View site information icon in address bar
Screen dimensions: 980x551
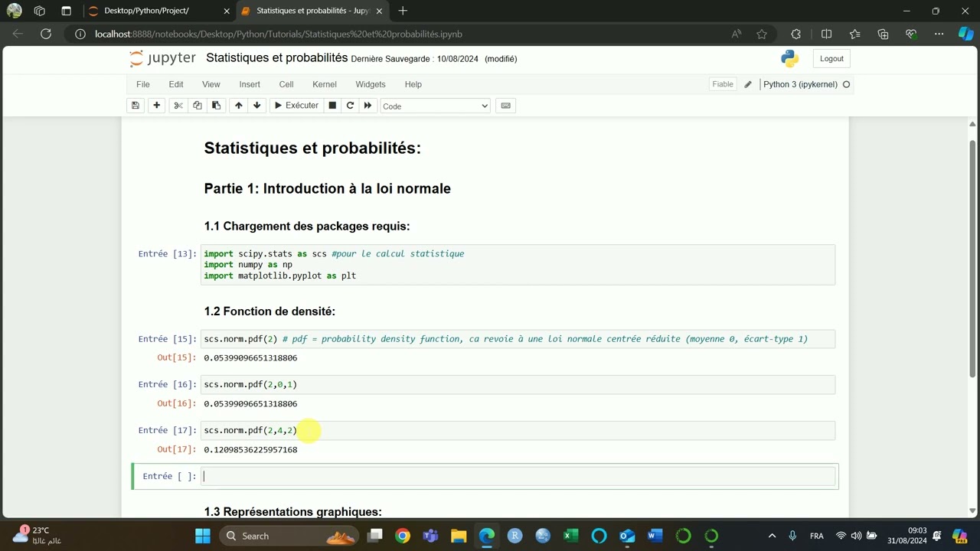click(x=79, y=34)
